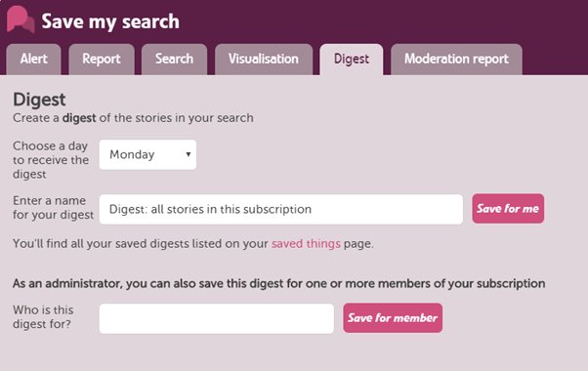The height and width of the screenshot is (371, 588).
Task: Click the Save for member button
Action: 393,317
